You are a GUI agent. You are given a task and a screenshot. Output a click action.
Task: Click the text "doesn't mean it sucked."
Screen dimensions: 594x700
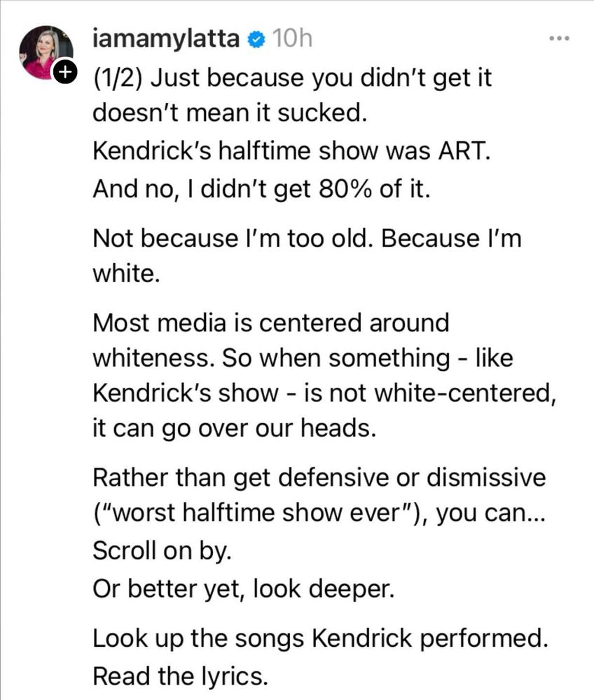(x=230, y=113)
